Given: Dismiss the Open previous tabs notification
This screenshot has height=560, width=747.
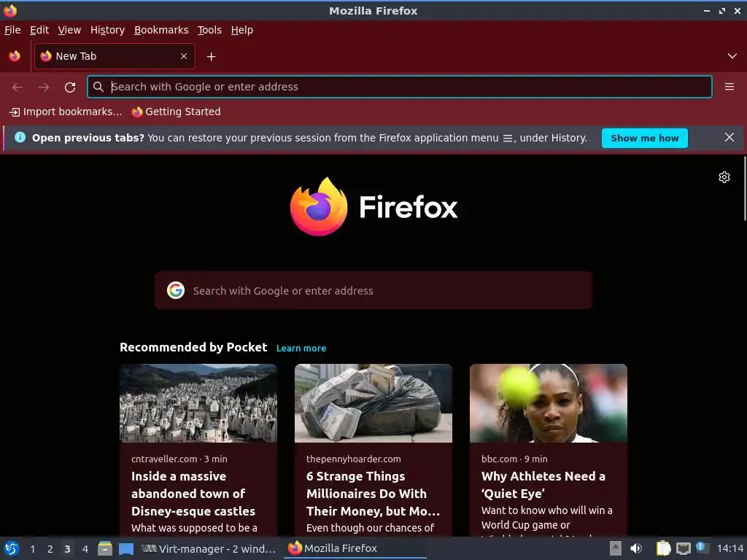Looking at the screenshot, I should (x=729, y=138).
